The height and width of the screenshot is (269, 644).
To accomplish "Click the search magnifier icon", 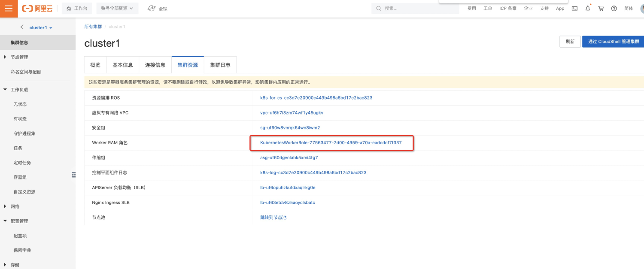I will pyautogui.click(x=379, y=8).
